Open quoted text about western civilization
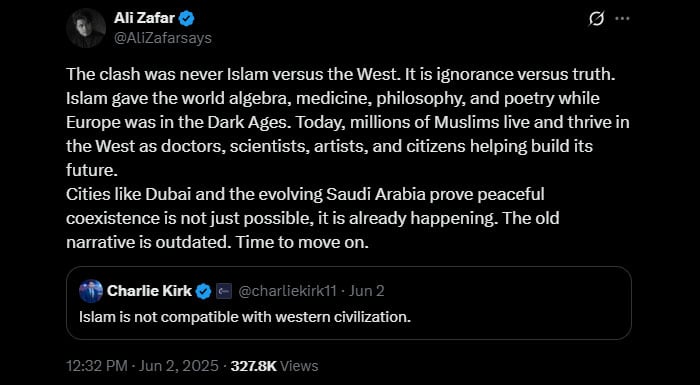This screenshot has width=700, height=385. 245,317
